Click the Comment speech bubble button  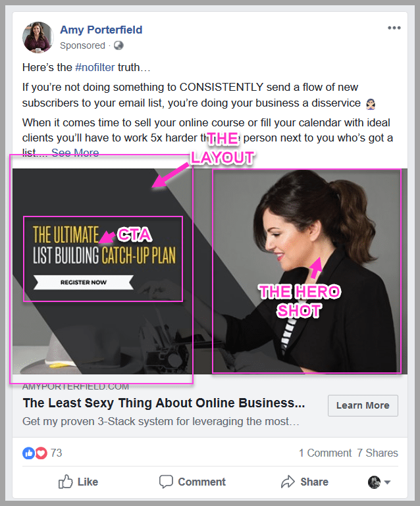(x=192, y=482)
